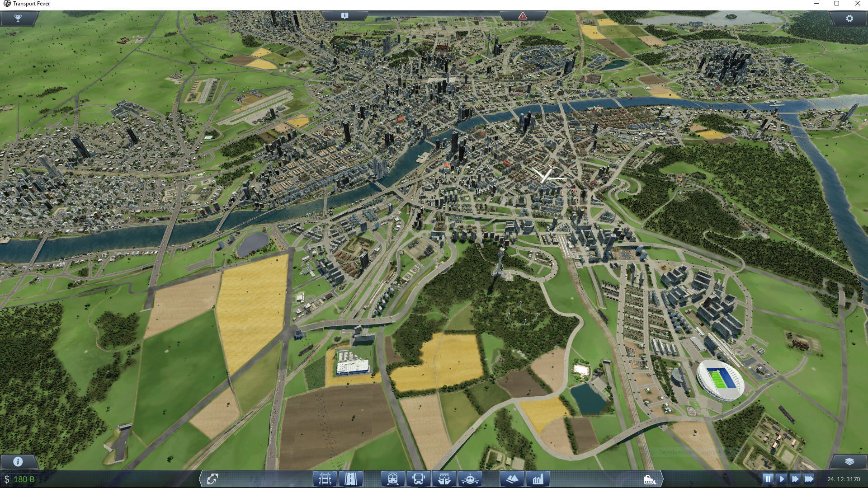The width and height of the screenshot is (868, 488).
Task: Open the info tab at top center
Action: coord(344,15)
